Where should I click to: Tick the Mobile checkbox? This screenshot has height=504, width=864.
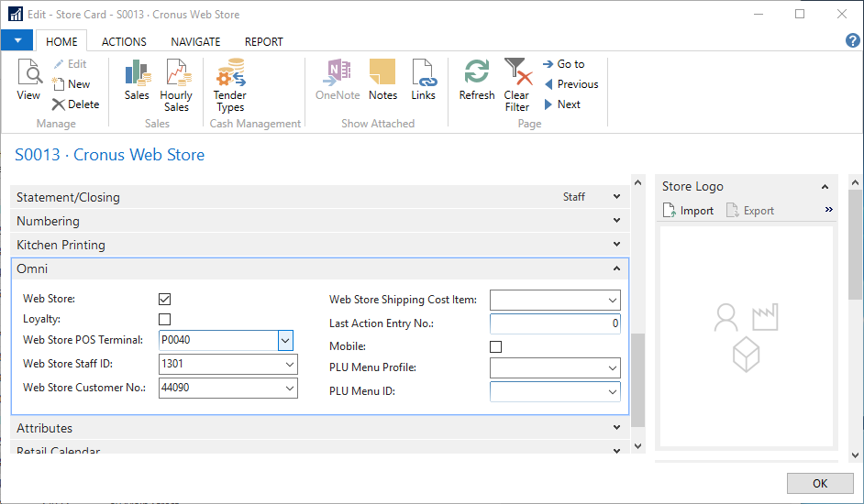(496, 347)
